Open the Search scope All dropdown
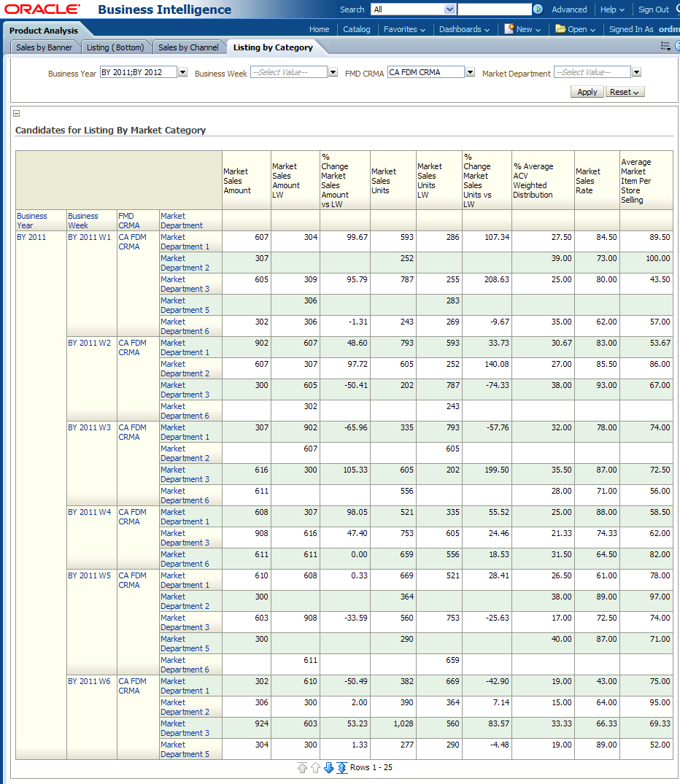 [x=449, y=9]
